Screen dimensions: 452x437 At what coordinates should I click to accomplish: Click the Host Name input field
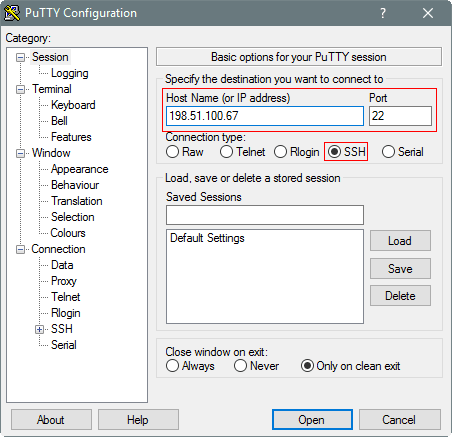point(265,116)
